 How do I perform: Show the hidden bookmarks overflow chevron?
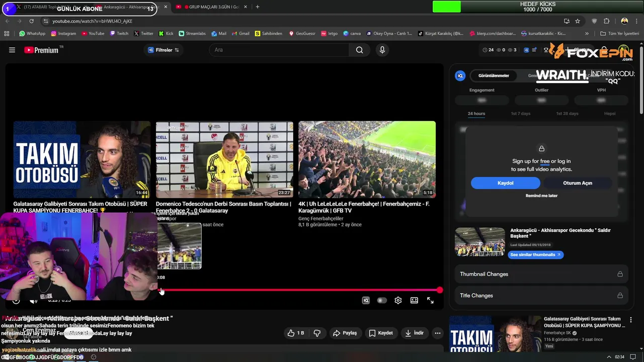pos(587,34)
